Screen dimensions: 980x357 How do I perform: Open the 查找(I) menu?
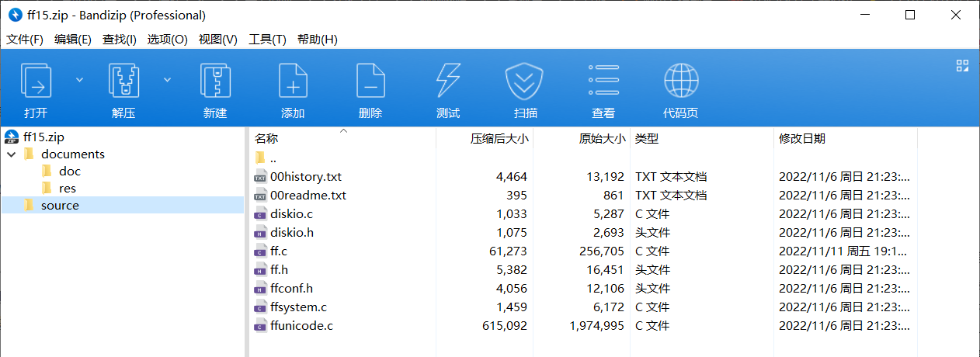[x=120, y=39]
